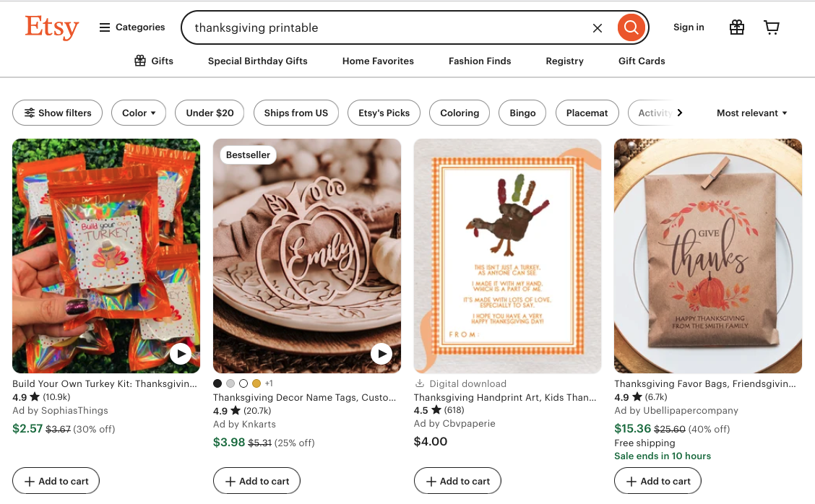Click the orange search magnifier button
This screenshot has width=815, height=504.
(631, 28)
